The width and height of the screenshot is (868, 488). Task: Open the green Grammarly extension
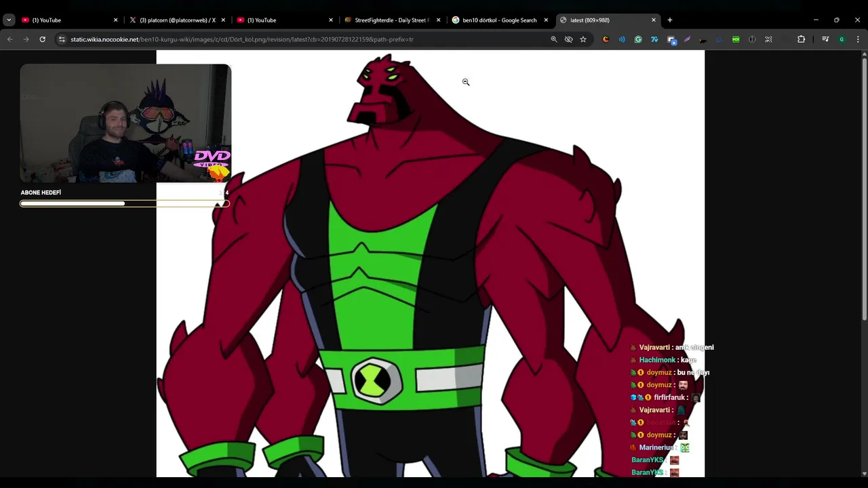click(638, 39)
